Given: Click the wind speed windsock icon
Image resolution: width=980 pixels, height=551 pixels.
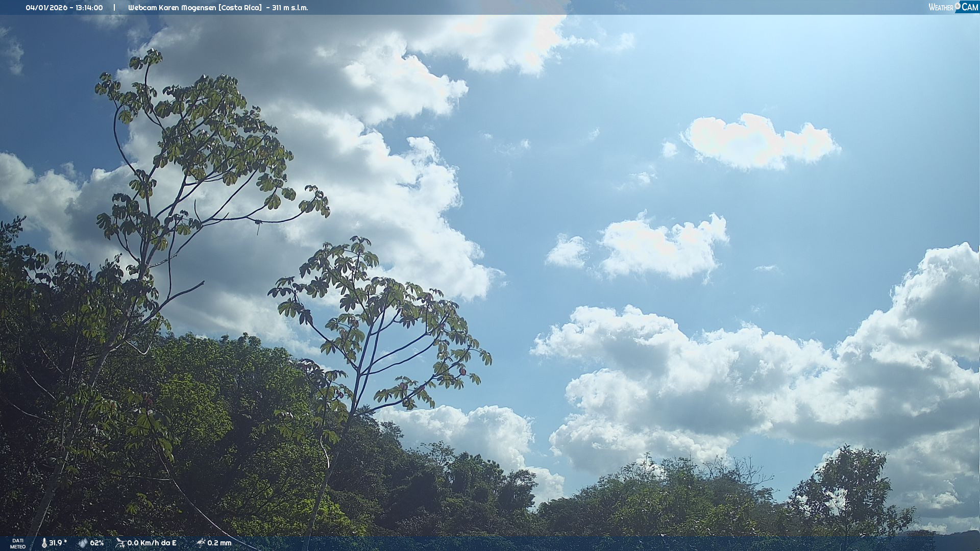Looking at the screenshot, I should pos(120,543).
